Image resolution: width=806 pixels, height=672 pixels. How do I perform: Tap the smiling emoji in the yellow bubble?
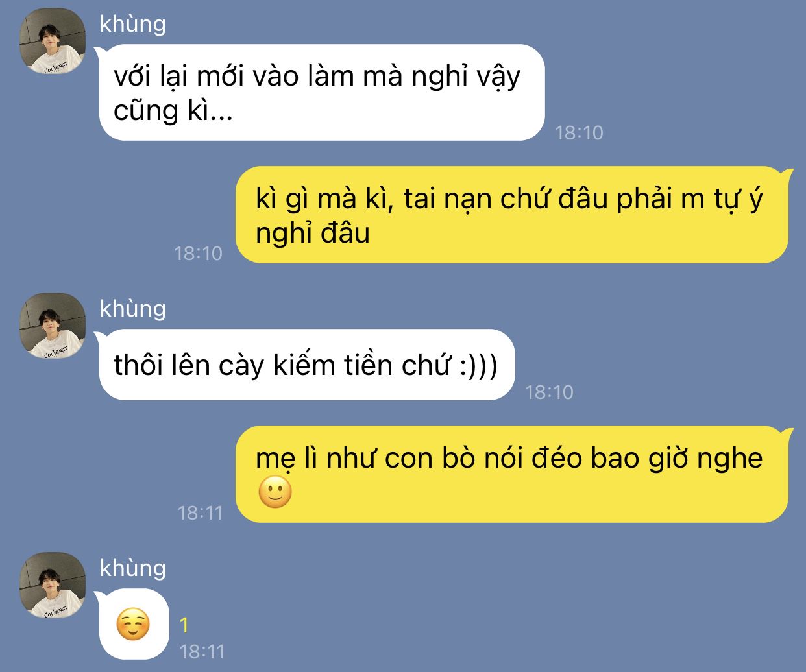[275, 492]
